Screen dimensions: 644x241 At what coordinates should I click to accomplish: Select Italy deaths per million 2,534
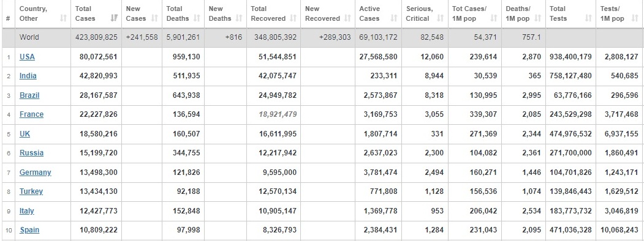coord(532,210)
